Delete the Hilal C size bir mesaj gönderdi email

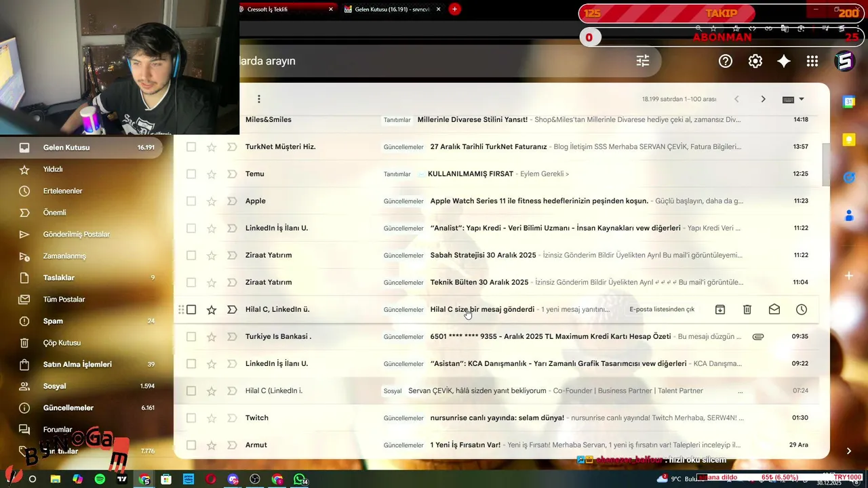pyautogui.click(x=747, y=310)
